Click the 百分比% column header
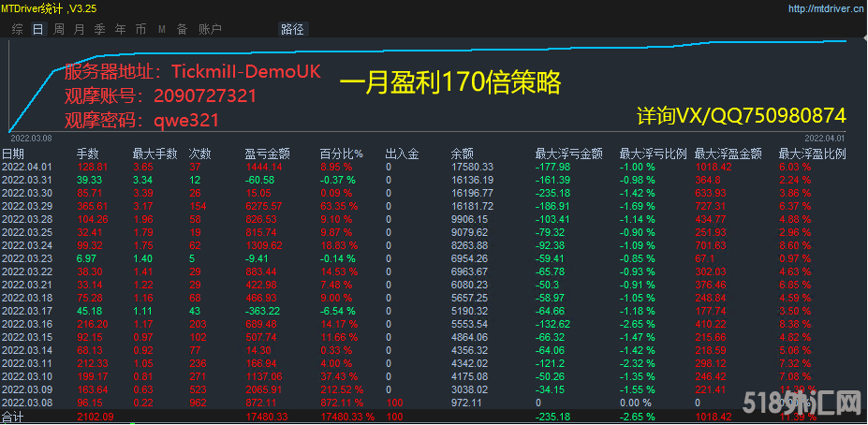 [x=339, y=154]
